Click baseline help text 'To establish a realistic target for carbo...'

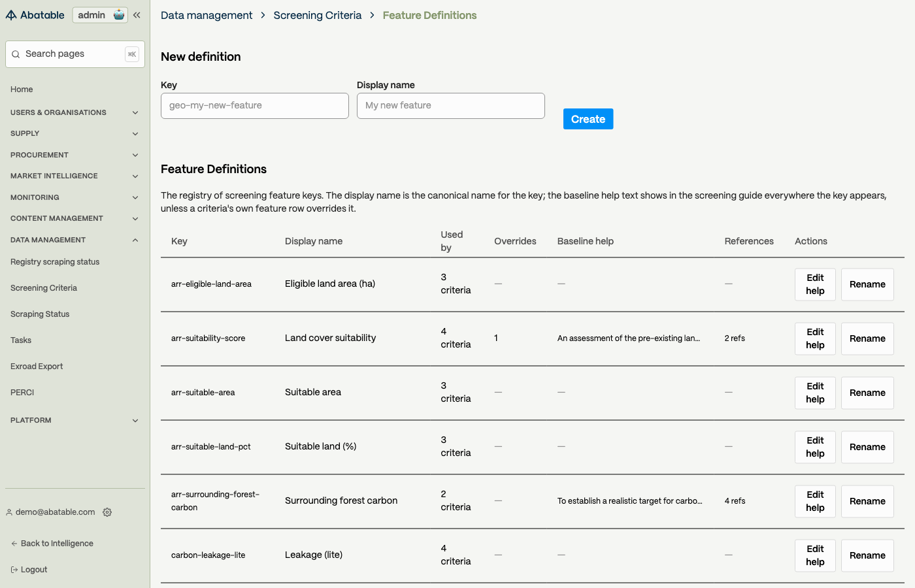pyautogui.click(x=630, y=501)
